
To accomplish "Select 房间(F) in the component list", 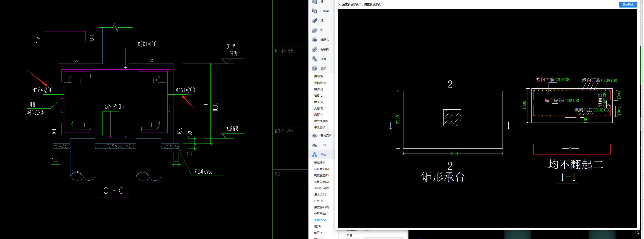I will pos(318,77).
